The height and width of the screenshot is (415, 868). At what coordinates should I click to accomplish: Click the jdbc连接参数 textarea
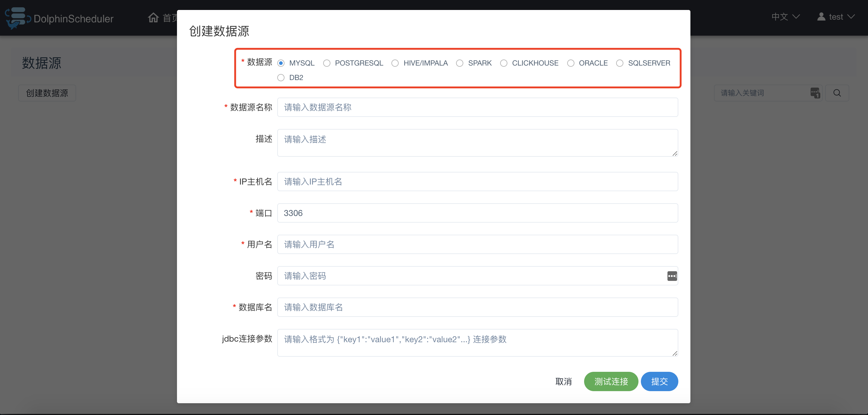477,343
